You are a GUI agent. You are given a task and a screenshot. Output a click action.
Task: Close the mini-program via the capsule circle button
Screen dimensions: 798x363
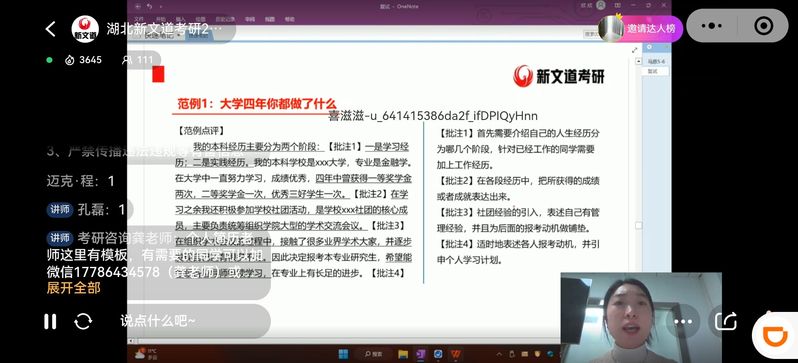763,25
